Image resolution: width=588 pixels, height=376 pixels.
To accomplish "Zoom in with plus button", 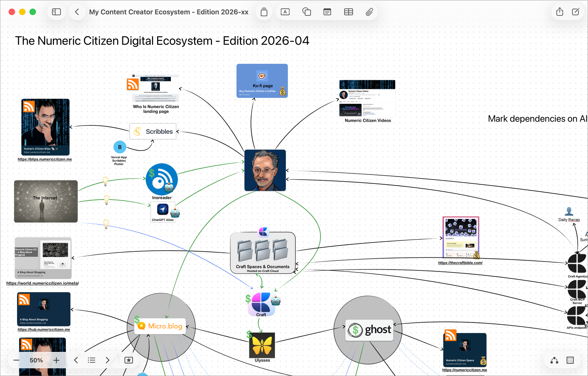I will pos(56,360).
